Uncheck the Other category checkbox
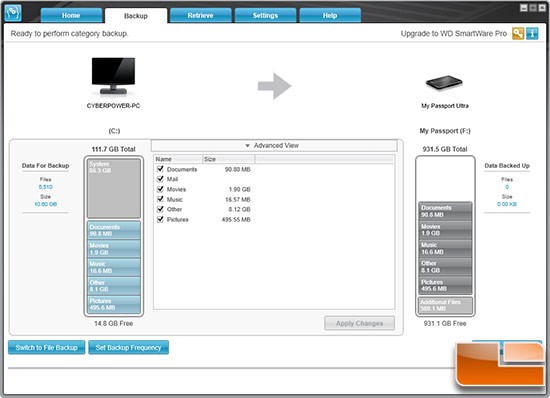The image size is (550, 398). (160, 209)
